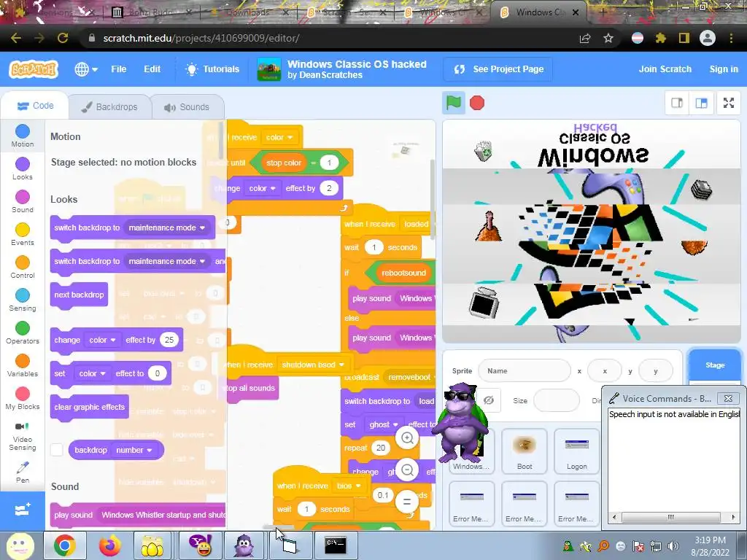
Task: Select the Events block category
Action: point(23,234)
